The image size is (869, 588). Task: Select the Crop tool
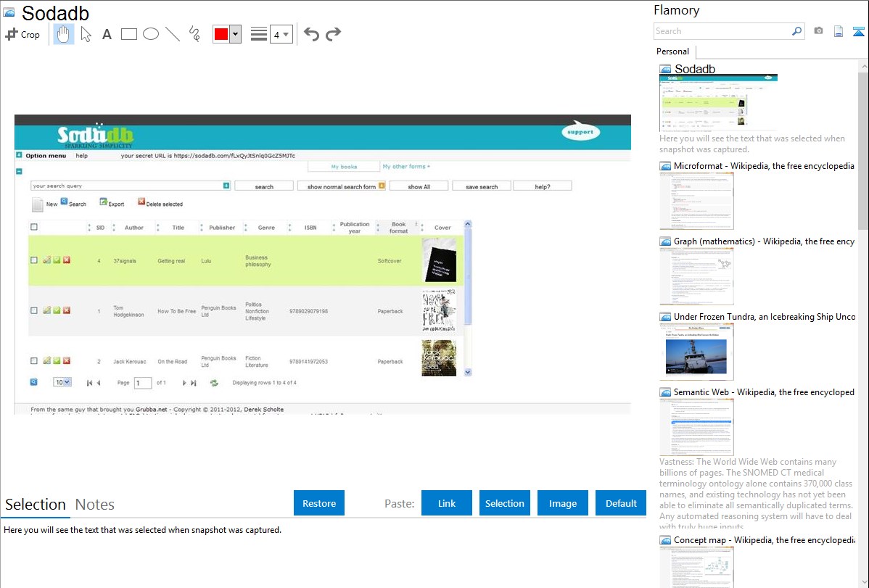22,34
